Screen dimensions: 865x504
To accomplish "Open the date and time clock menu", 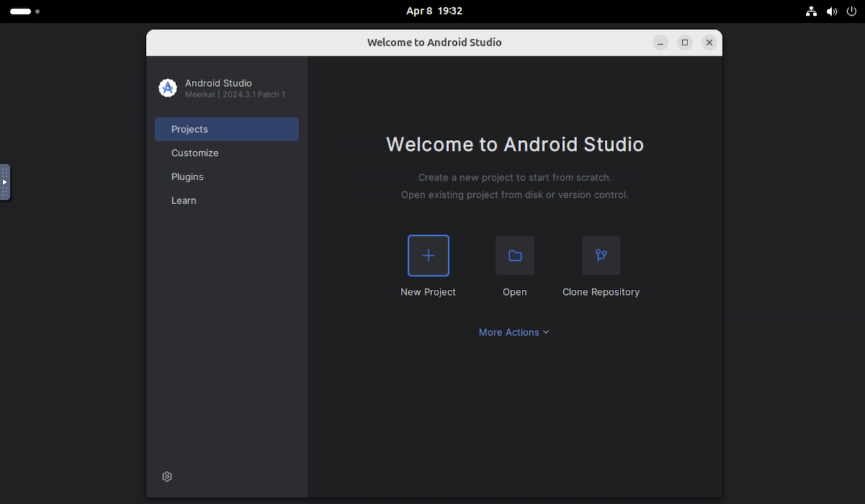I will tap(434, 11).
